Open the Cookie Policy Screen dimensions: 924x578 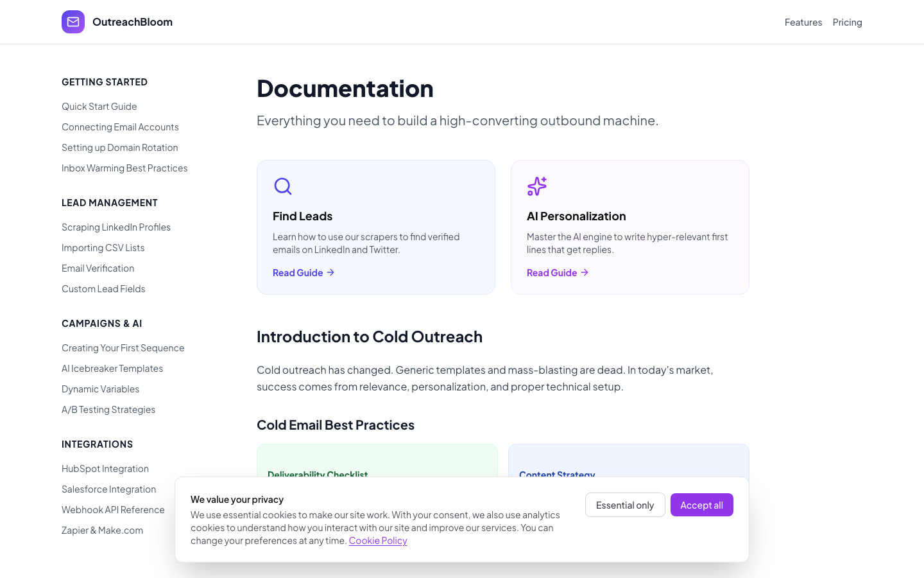pyautogui.click(x=377, y=540)
